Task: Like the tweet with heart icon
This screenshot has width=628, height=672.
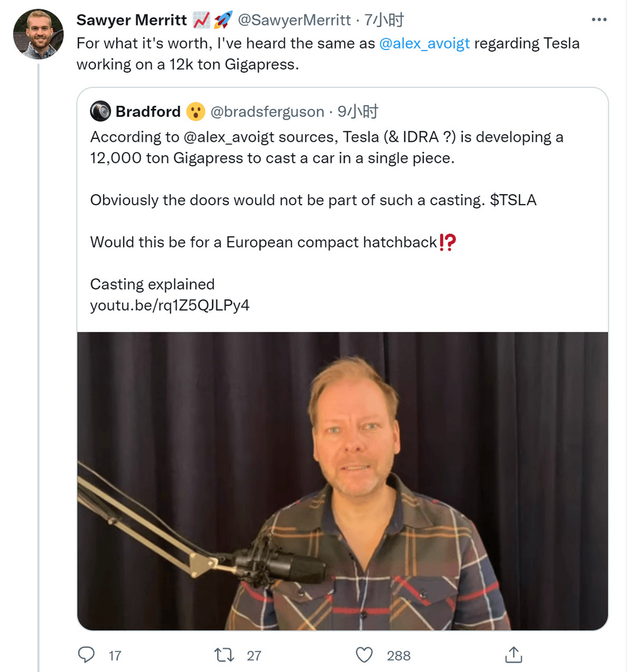Action: [365, 655]
